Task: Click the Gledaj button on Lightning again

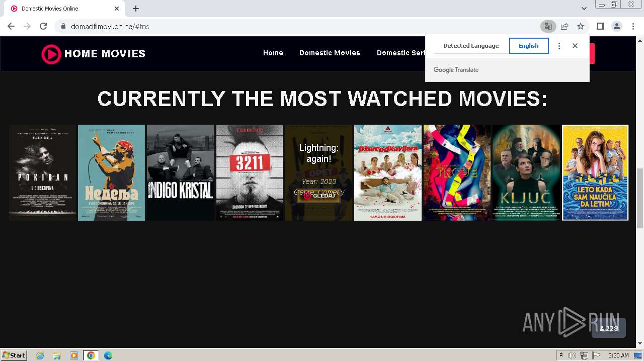Action: 319,195
